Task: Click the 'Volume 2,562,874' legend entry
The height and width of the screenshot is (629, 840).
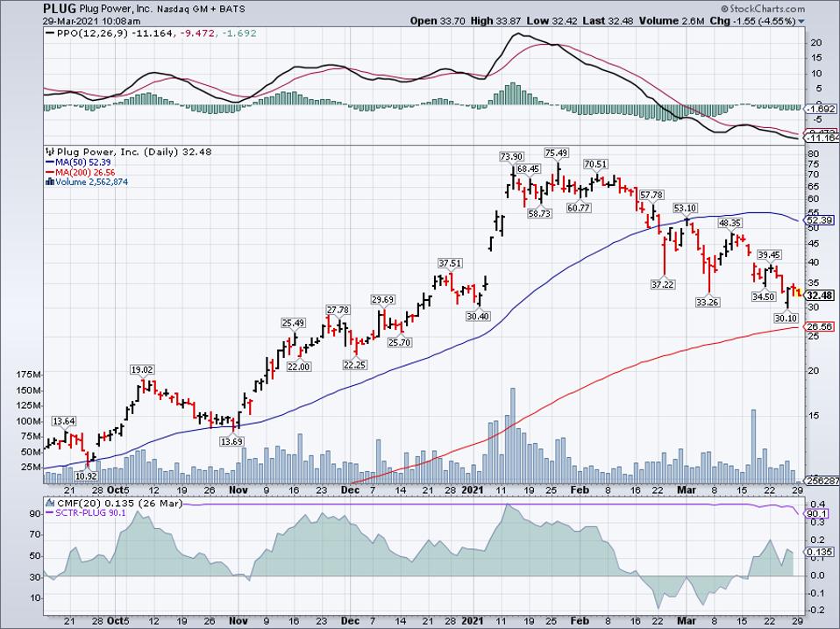Action: tap(91, 182)
